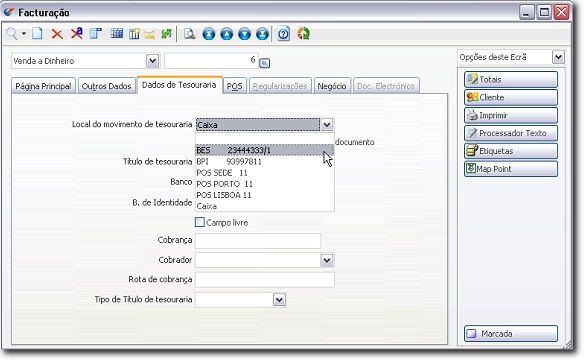Select BES 23444333/1 in the list
Screen dimensions: 584x360
tap(264, 150)
